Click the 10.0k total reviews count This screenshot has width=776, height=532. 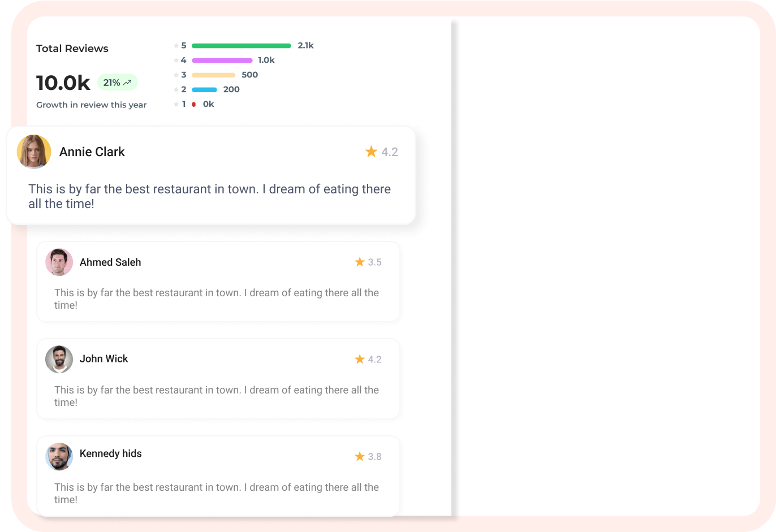tap(63, 83)
